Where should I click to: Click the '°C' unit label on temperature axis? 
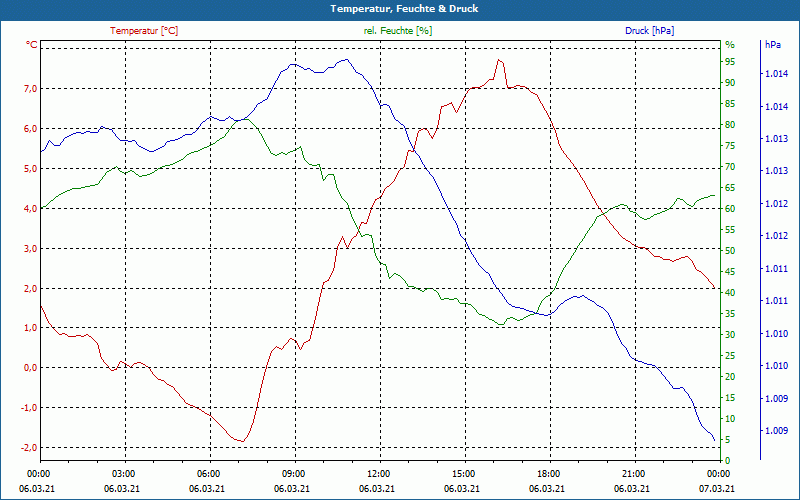click(x=32, y=45)
